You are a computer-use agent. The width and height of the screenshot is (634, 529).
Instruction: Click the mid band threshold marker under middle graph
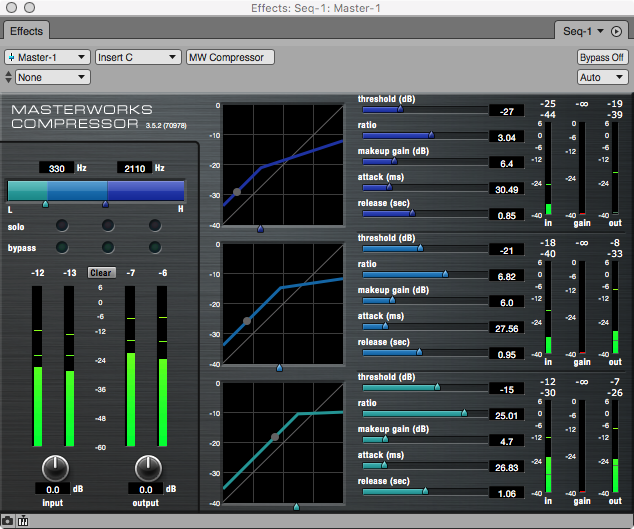[279, 368]
